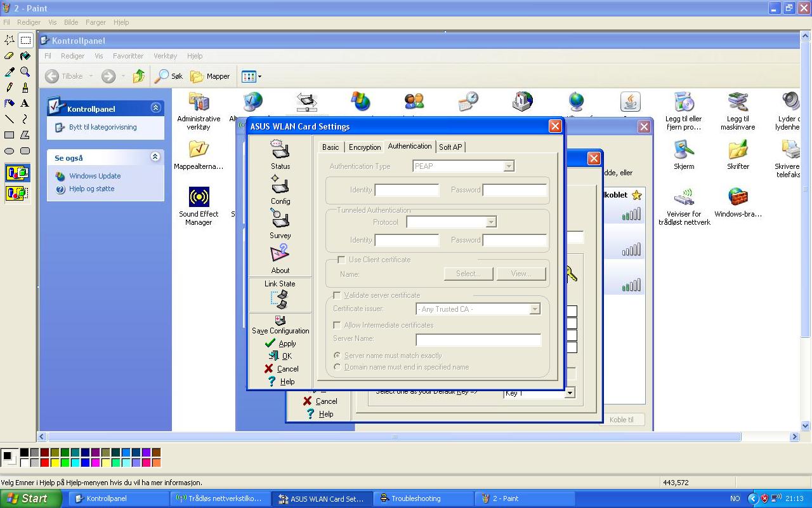This screenshot has width=812, height=508.
Task: Select the Free-Form Select tool in Paint
Action: pyautogui.click(x=10, y=40)
